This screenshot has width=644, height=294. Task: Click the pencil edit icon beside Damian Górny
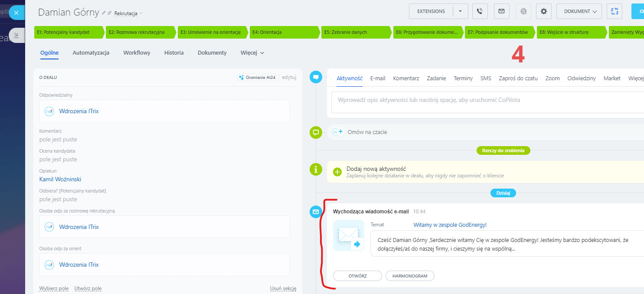(104, 13)
